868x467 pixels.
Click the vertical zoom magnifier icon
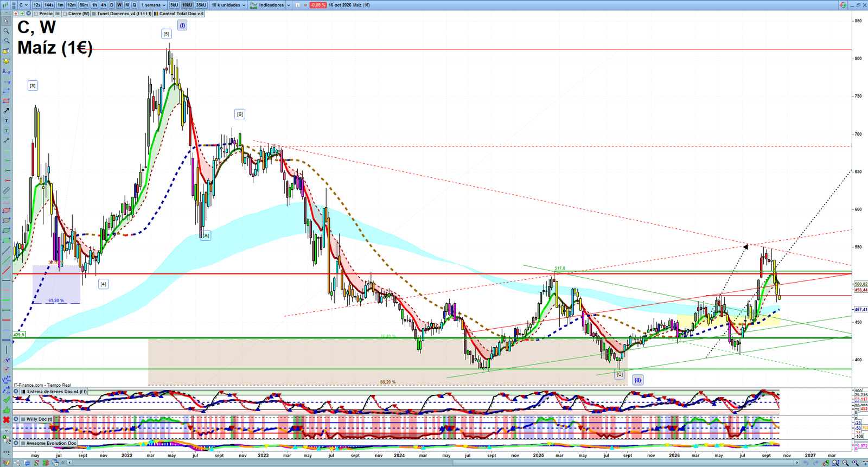tap(836, 463)
